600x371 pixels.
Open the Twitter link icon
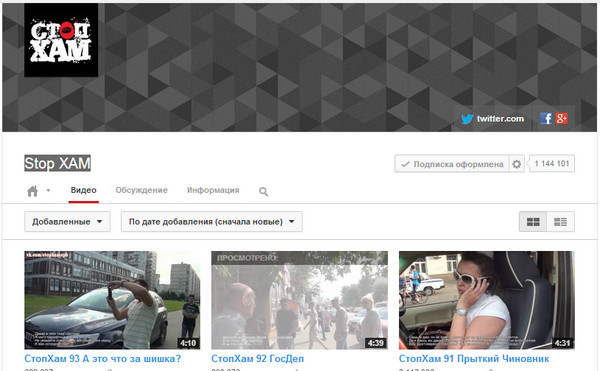(x=467, y=119)
